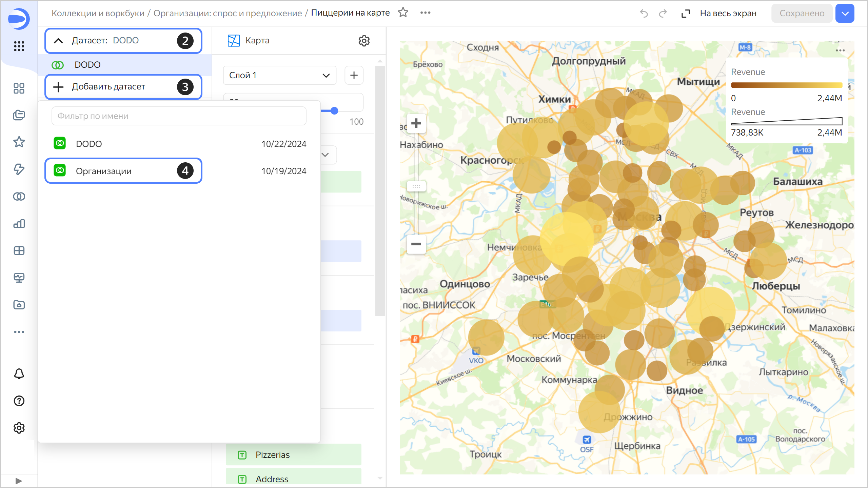Open the services grid menu icon
The image size is (868, 488).
[19, 46]
